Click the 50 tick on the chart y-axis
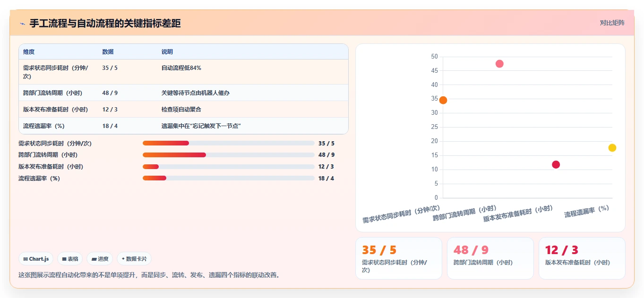 click(435, 57)
